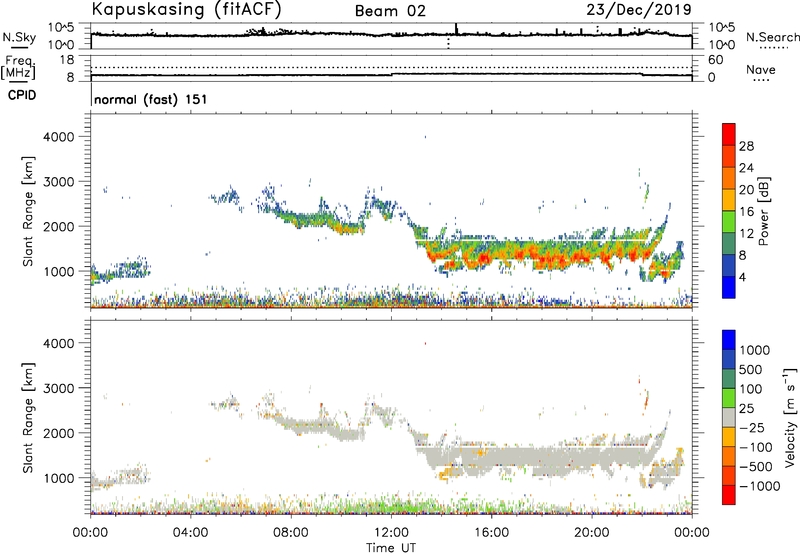Click the solid frequency trace line

(x=391, y=75)
